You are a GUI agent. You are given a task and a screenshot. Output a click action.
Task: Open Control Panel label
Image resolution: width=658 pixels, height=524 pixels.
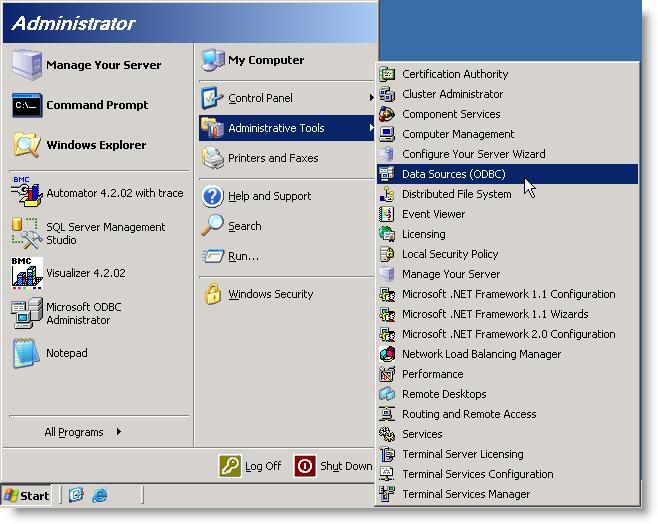click(x=260, y=98)
